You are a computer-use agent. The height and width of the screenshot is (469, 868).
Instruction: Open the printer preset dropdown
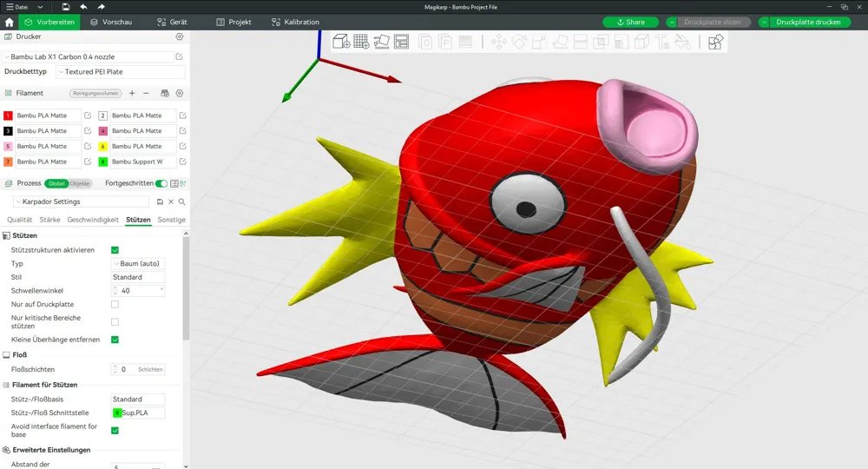[x=89, y=56]
